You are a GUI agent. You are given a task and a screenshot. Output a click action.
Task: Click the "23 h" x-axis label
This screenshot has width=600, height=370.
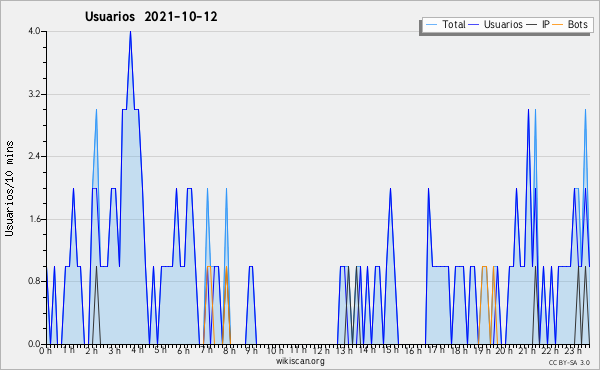[573, 350]
